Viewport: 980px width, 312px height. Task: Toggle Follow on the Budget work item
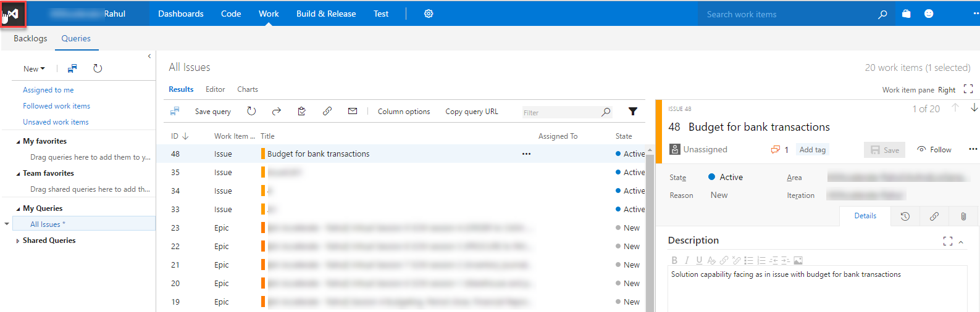(x=934, y=150)
